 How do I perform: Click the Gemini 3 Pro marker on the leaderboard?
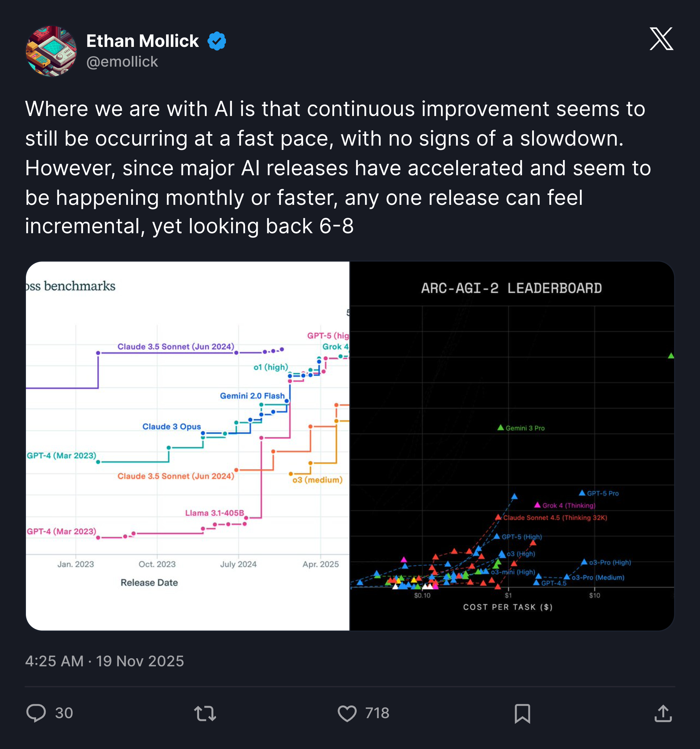pos(501,428)
